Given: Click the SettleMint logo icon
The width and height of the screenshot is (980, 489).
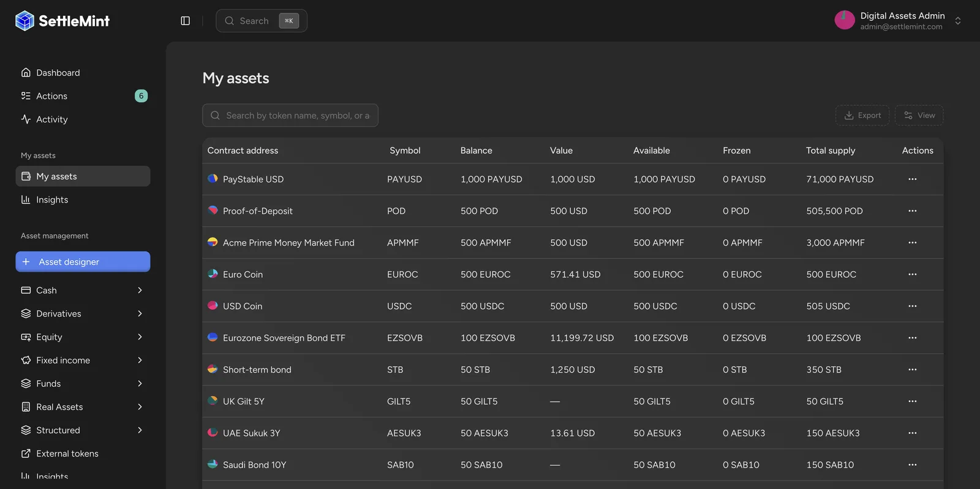Looking at the screenshot, I should coord(24,21).
